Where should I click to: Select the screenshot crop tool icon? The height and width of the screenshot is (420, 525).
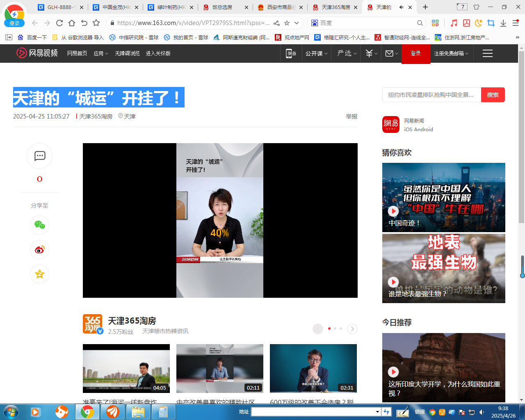pos(491,23)
